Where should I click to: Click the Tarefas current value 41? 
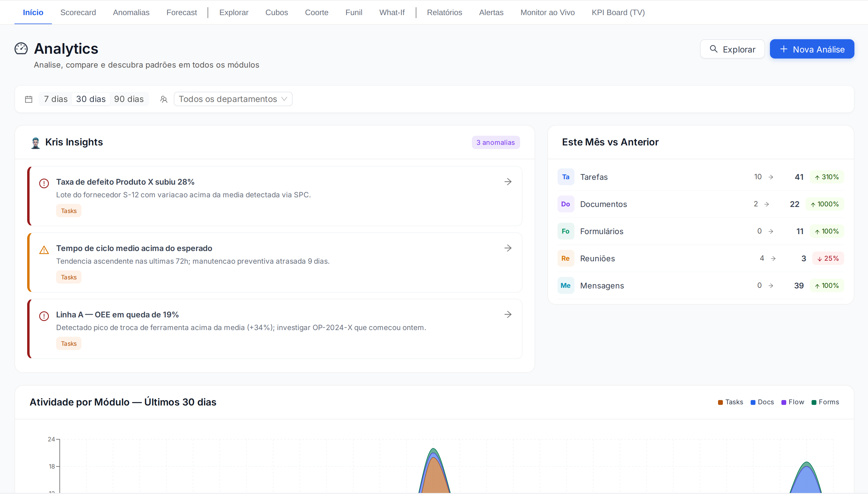pyautogui.click(x=799, y=177)
